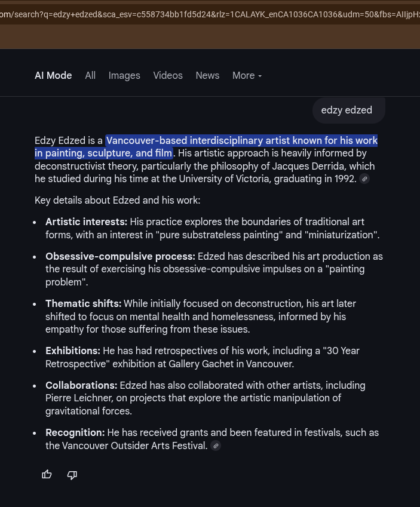Open source link icon after 'graduating in 1992'
The image size is (420, 507).
(364, 179)
